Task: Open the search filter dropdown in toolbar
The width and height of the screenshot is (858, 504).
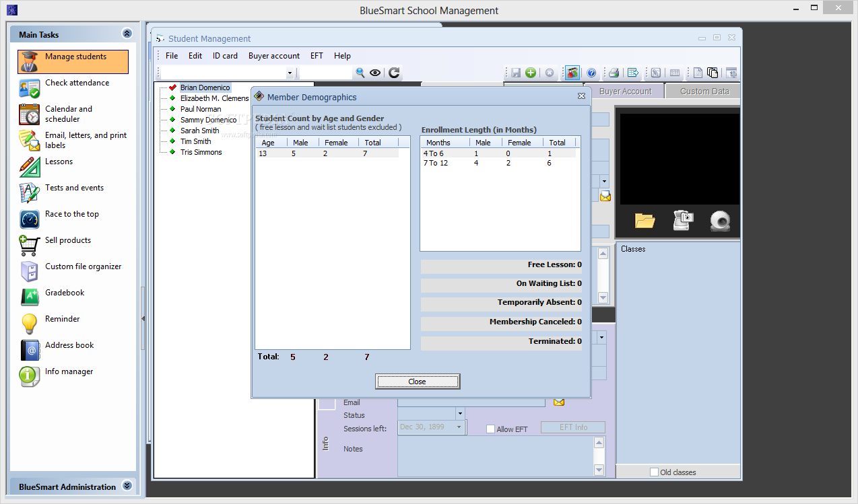Action: (290, 73)
